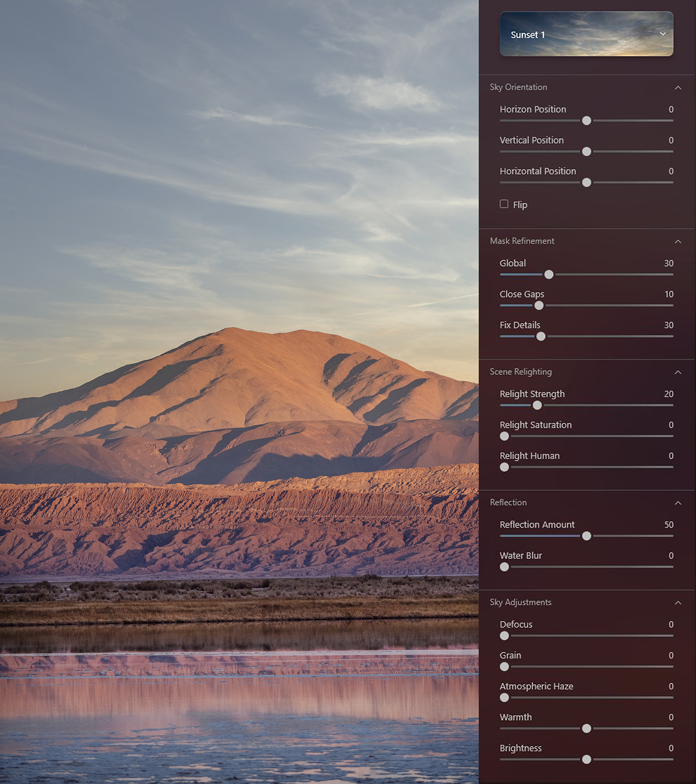Click the Close Gaps value 10
696x784 pixels.
pos(669,295)
